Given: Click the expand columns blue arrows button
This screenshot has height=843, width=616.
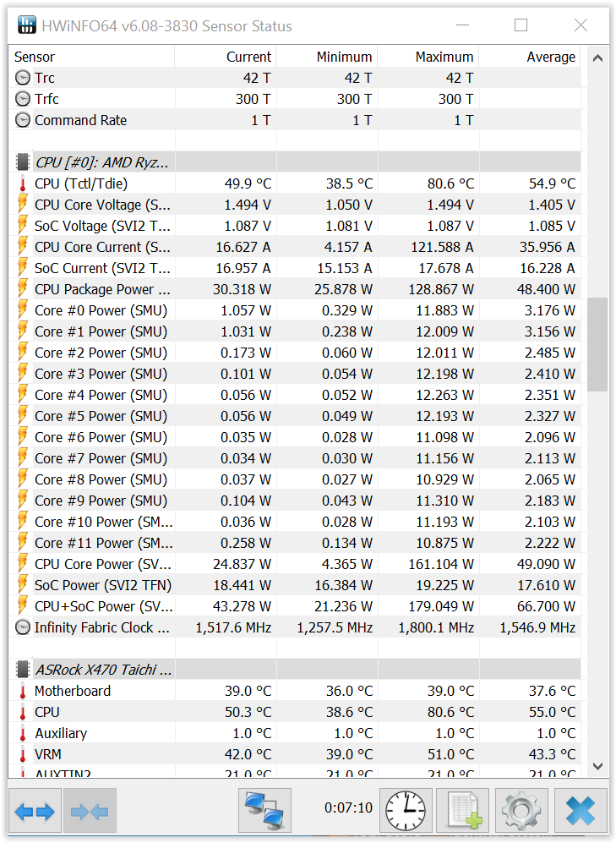Looking at the screenshot, I should tap(35, 810).
